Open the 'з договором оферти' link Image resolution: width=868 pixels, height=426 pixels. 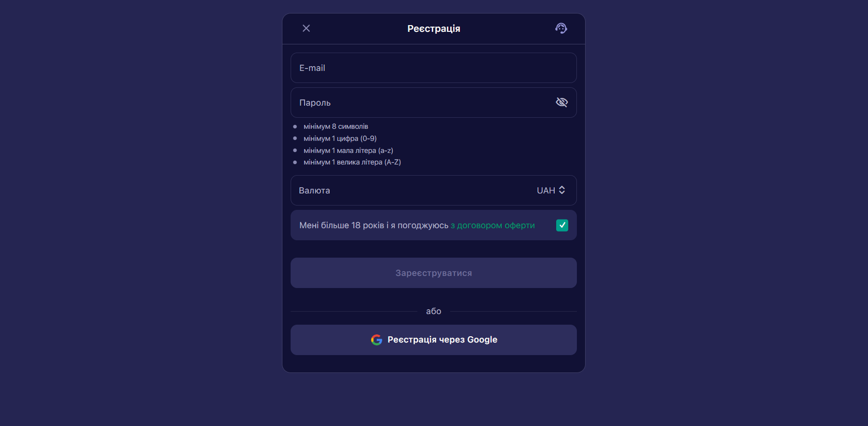click(x=493, y=225)
